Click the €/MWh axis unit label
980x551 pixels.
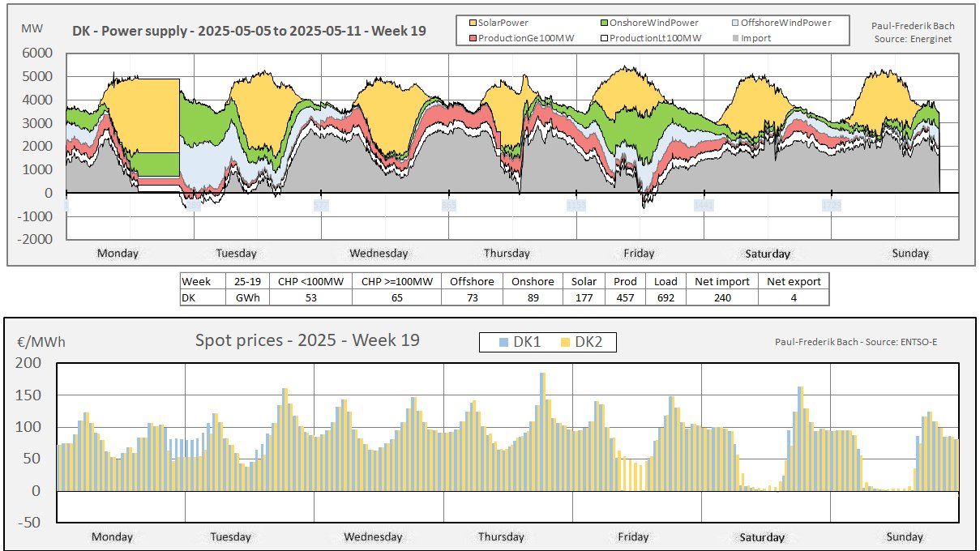[41, 342]
